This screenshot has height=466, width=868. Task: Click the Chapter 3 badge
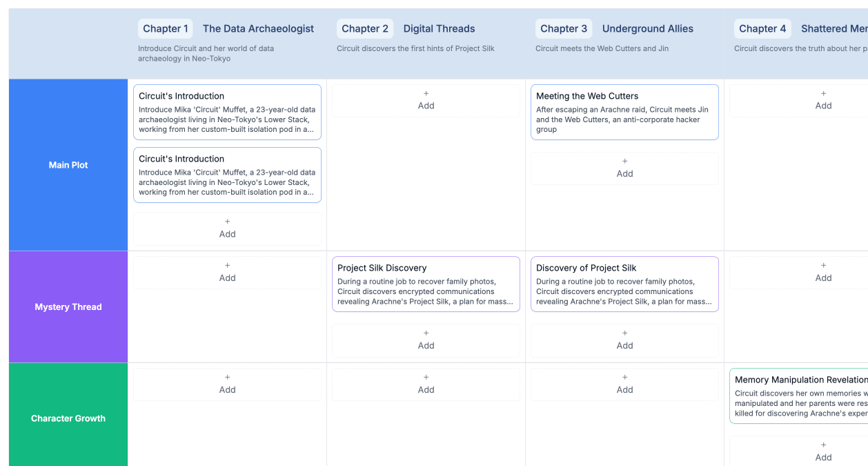(563, 29)
